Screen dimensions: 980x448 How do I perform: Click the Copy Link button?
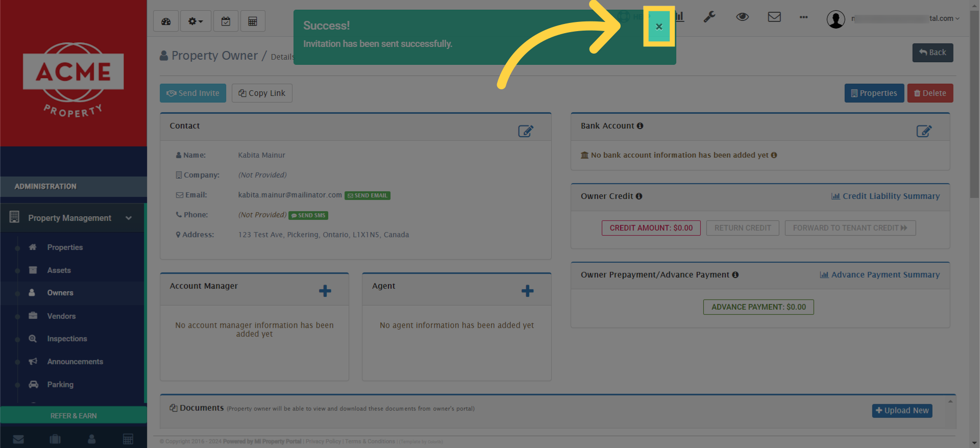(x=262, y=93)
